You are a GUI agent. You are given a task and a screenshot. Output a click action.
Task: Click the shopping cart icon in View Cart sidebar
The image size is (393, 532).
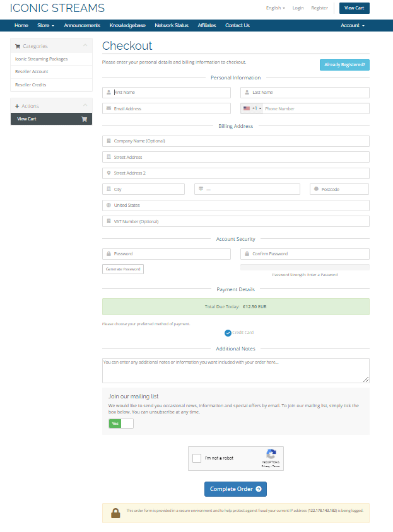tap(84, 119)
